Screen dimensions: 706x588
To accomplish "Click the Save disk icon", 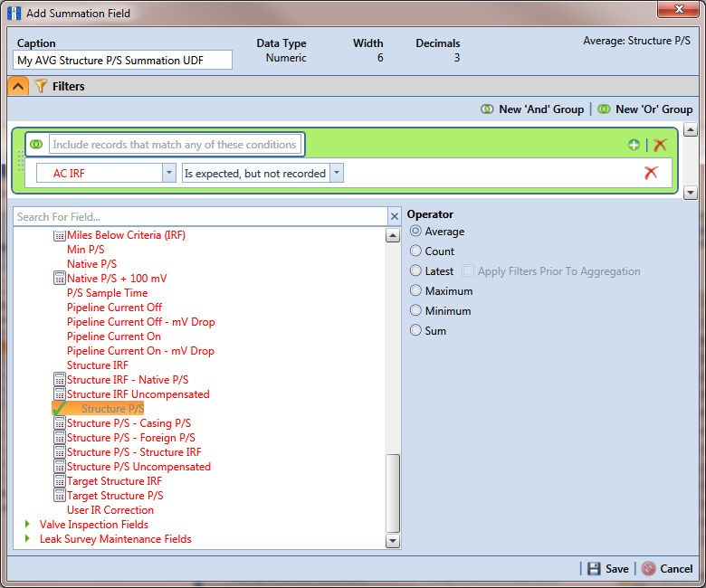I will (594, 569).
